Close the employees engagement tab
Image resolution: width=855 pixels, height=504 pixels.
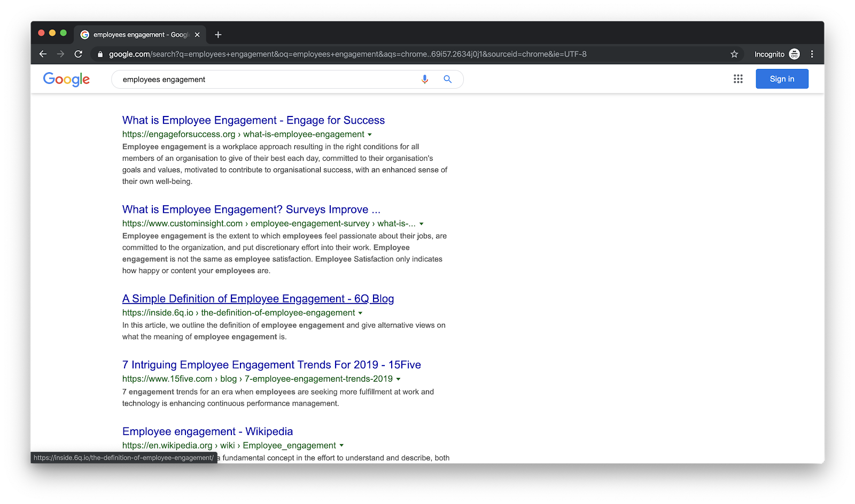tap(197, 35)
